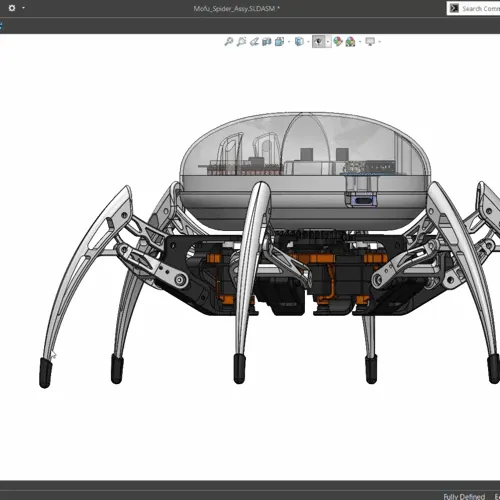
Task: Click the Search Commands prompt icon
Action: (454, 9)
